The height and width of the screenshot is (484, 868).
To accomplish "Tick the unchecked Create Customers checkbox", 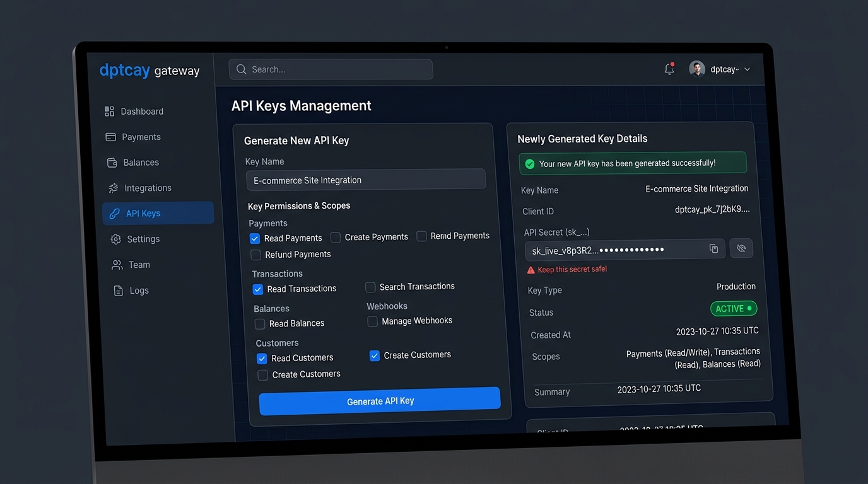I will point(263,375).
